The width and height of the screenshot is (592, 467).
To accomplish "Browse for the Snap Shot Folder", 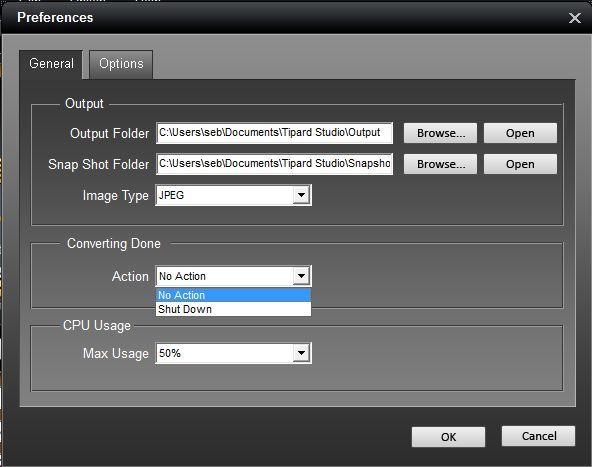I will pyautogui.click(x=440, y=164).
